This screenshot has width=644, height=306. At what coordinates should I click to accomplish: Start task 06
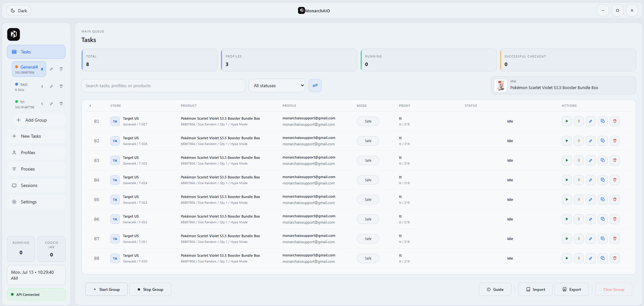567,219
